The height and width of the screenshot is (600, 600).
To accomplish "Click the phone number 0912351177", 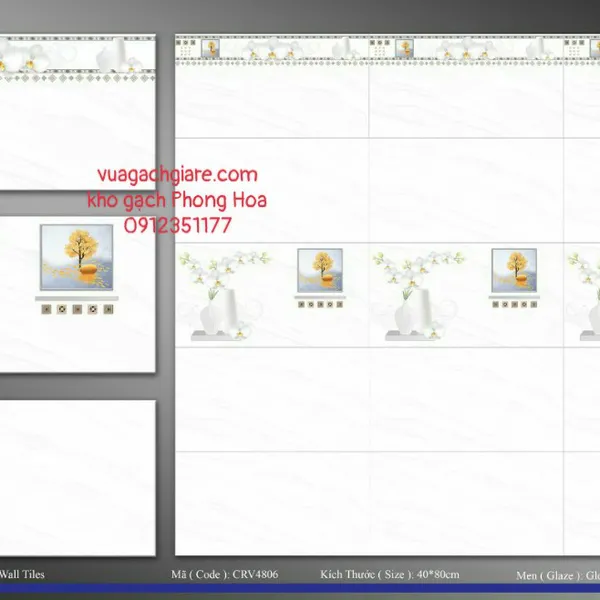I will [177, 226].
